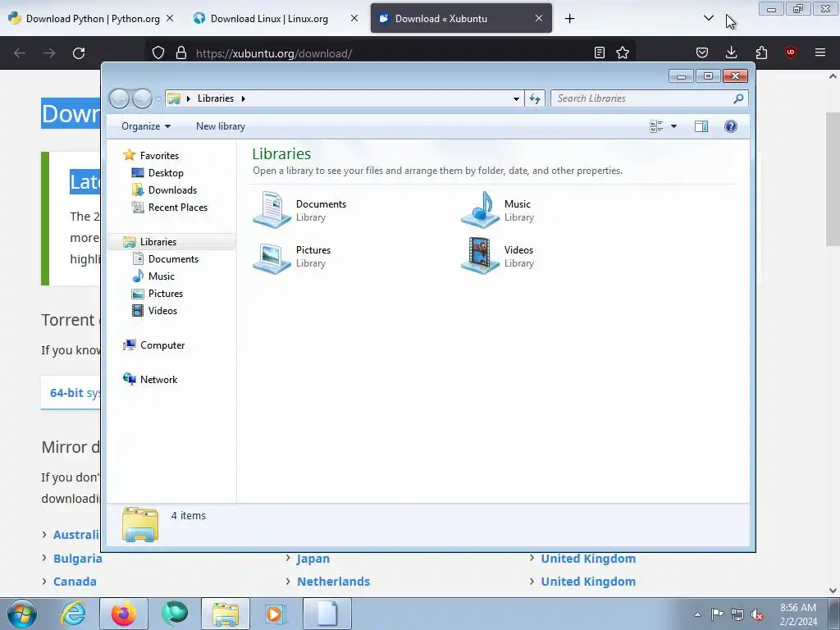Expand the arrow after Libraries breadcrumb

click(243, 98)
